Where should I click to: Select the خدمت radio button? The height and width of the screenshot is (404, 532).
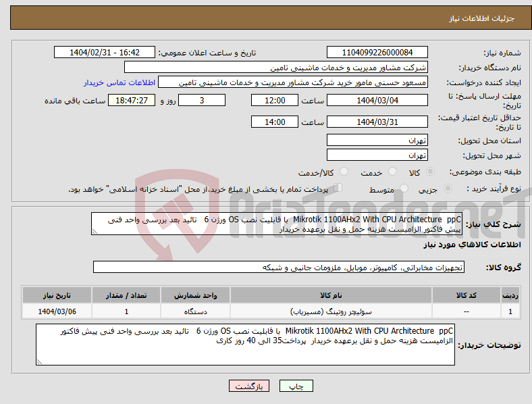click(x=392, y=172)
